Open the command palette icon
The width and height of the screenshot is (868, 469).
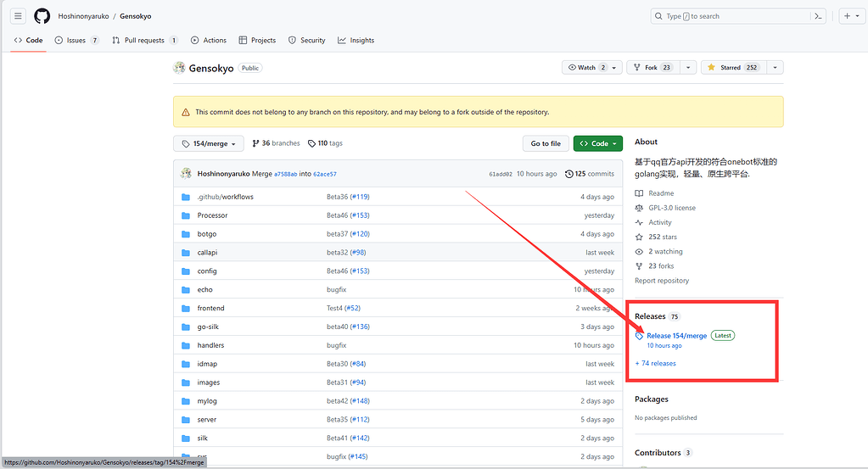tap(818, 16)
